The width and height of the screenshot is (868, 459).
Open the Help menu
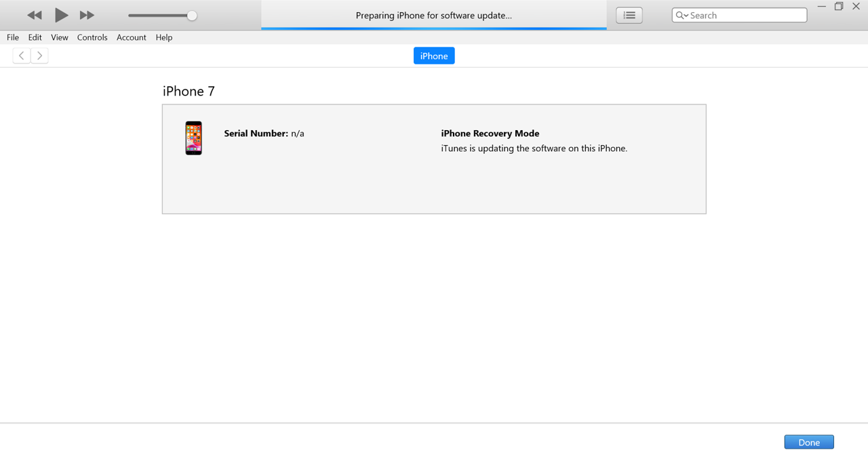point(164,37)
